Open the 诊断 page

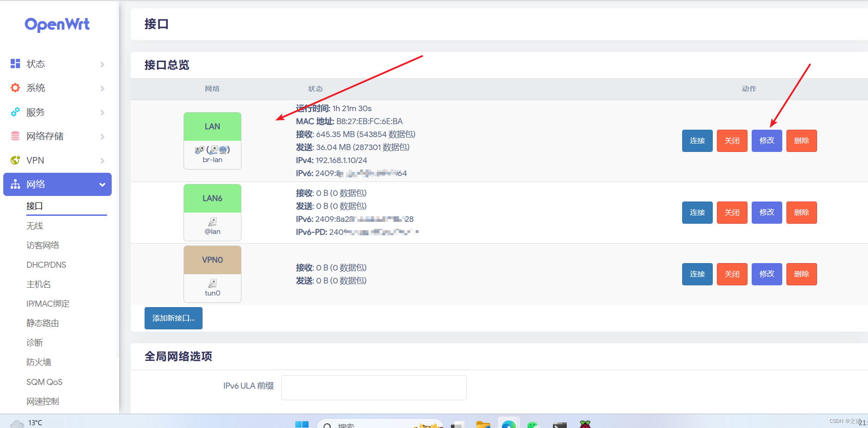pyautogui.click(x=35, y=342)
